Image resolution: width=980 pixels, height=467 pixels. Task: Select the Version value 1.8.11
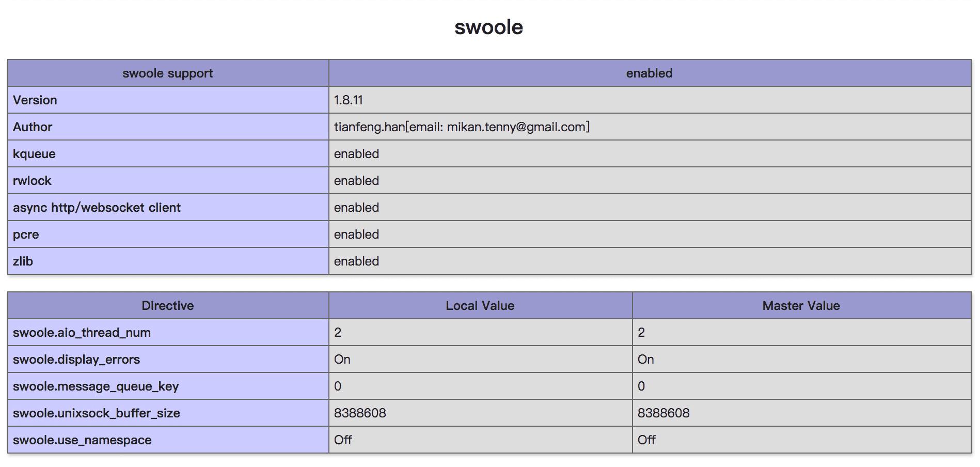click(x=349, y=100)
